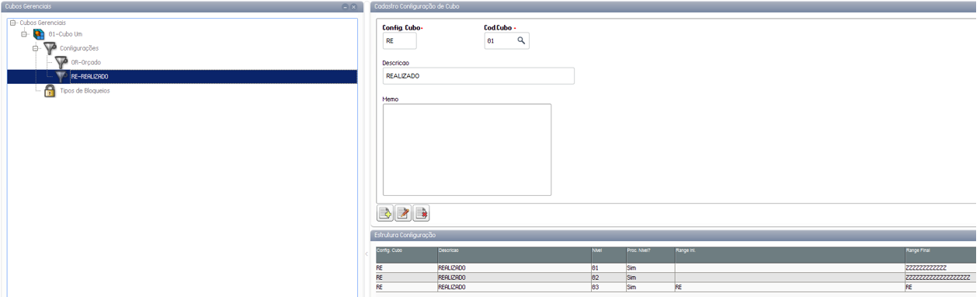Select OR-Orçado in the tree

pyautogui.click(x=86, y=62)
